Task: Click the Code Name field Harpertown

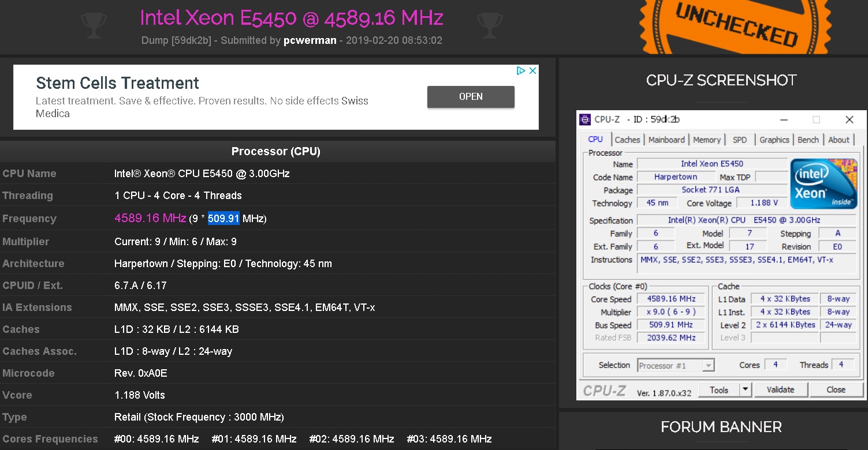Action: (x=675, y=177)
